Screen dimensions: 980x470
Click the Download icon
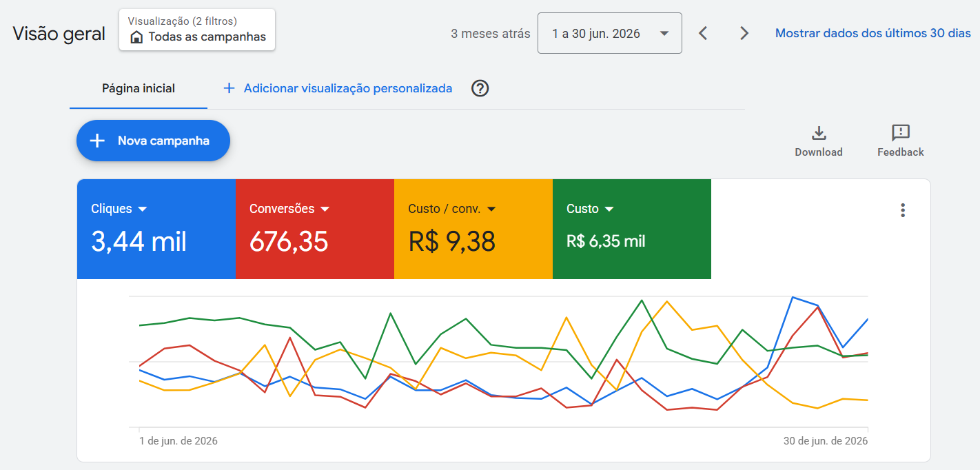pos(819,133)
